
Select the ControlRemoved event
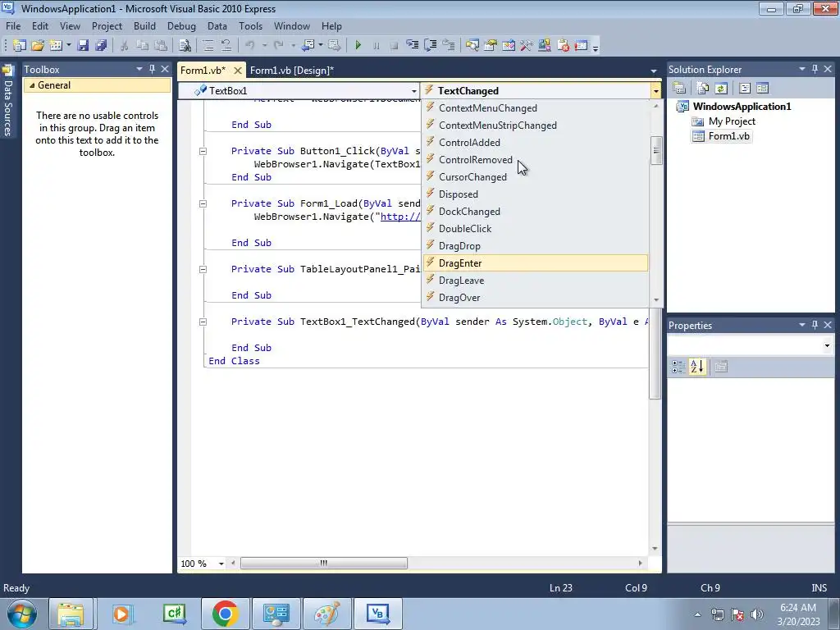pos(535,160)
